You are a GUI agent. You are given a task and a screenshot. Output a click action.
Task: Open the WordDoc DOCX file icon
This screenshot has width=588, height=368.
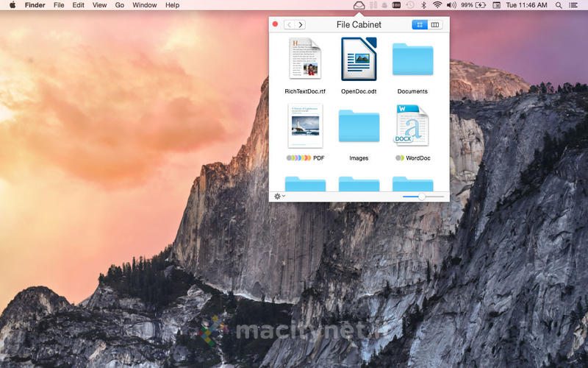point(412,125)
